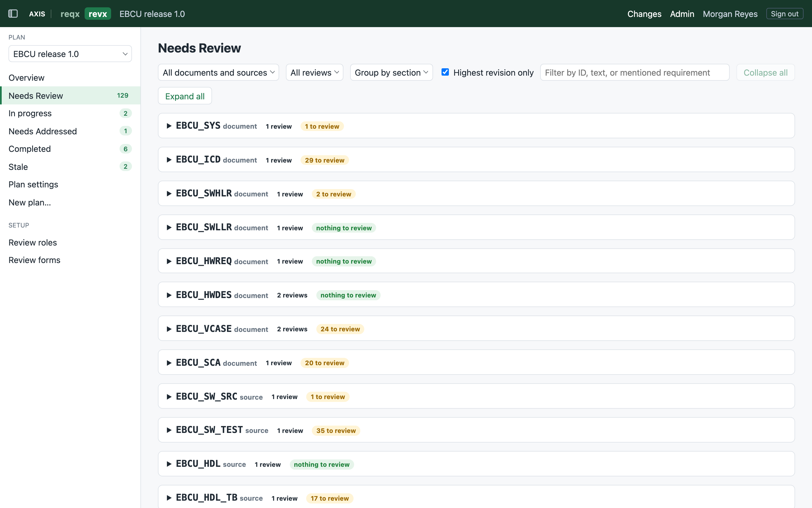812x508 pixels.
Task: Go to Overview in sidebar
Action: tap(70, 78)
